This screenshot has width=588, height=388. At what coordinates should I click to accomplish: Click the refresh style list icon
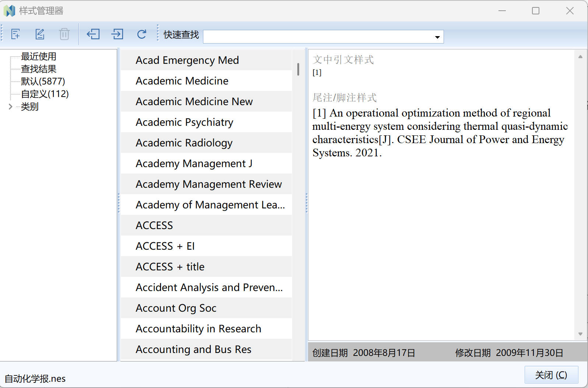141,34
